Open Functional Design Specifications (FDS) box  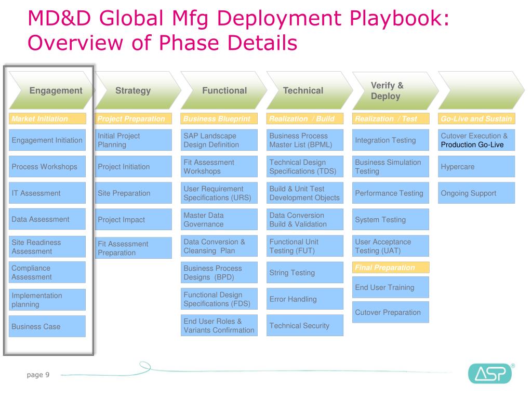coord(219,299)
